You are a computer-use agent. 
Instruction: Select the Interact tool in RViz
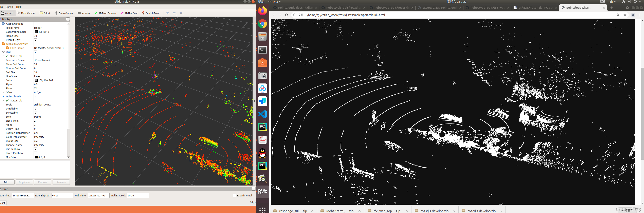[x=7, y=13]
